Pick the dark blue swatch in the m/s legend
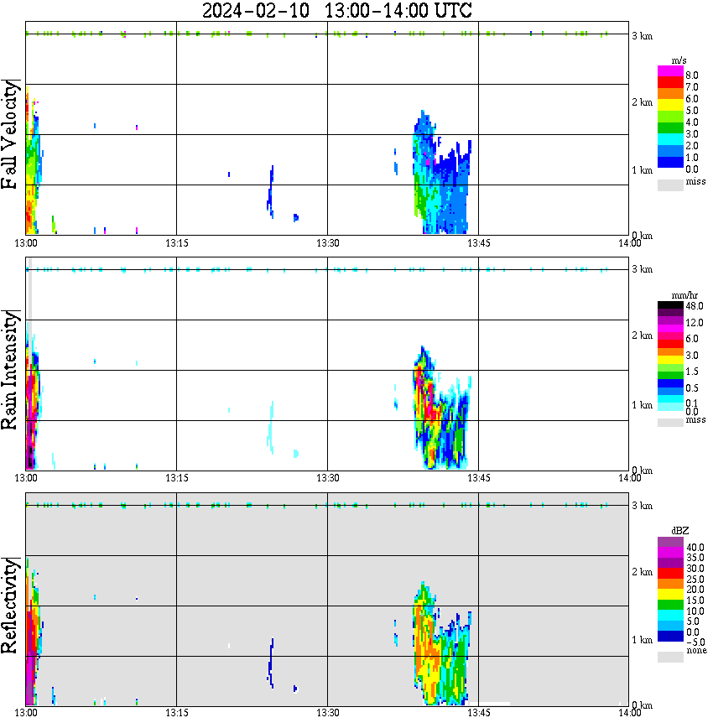 coord(670,163)
